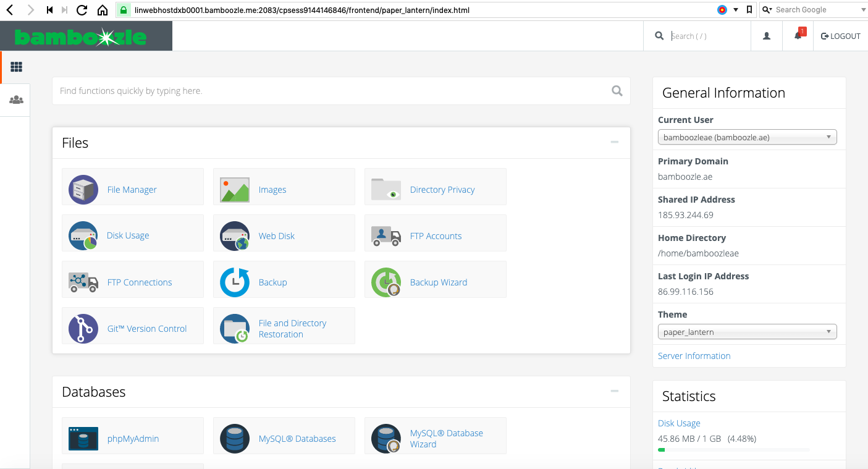Click the Backup clock icon
The width and height of the screenshot is (868, 469).
point(235,282)
